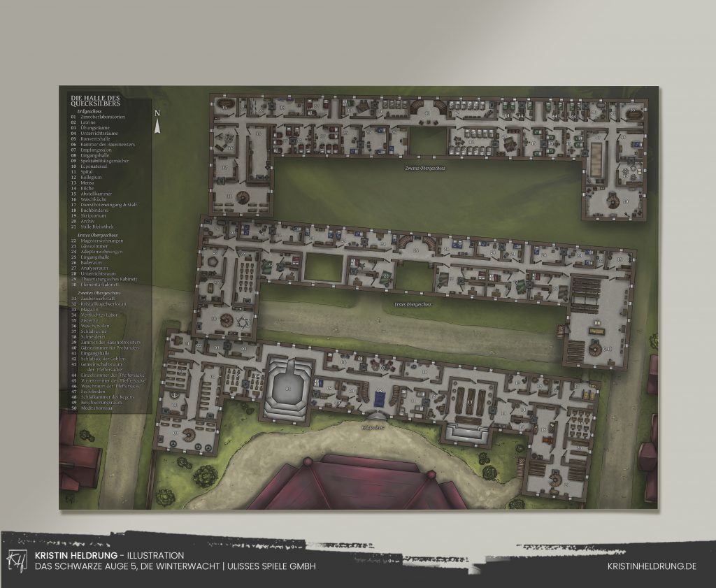
Task: Click legend entry "19 Skriptorium"
Action: [88, 215]
